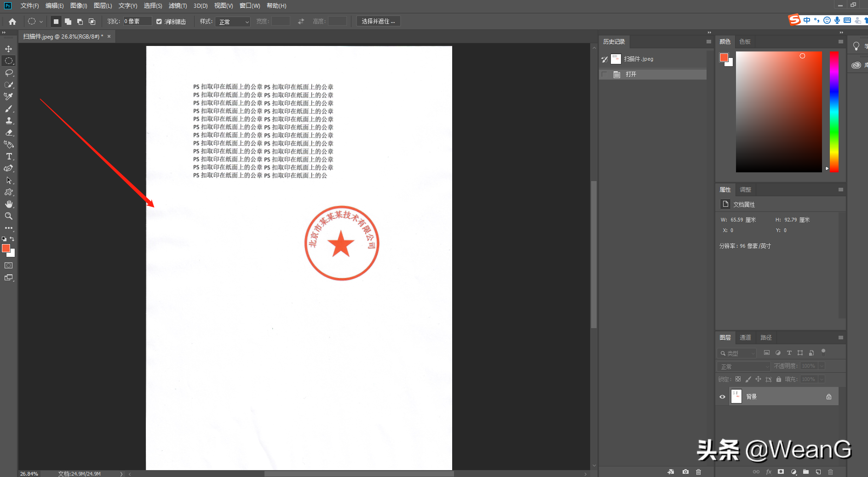Switch to the 通道 tab
The height and width of the screenshot is (477, 868).
pyautogui.click(x=745, y=337)
